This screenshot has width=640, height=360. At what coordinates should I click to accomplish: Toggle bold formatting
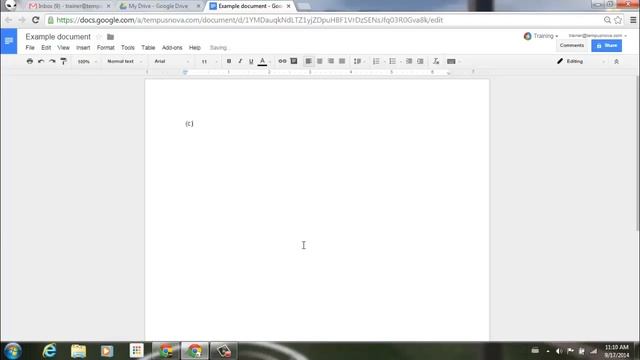[229, 61]
